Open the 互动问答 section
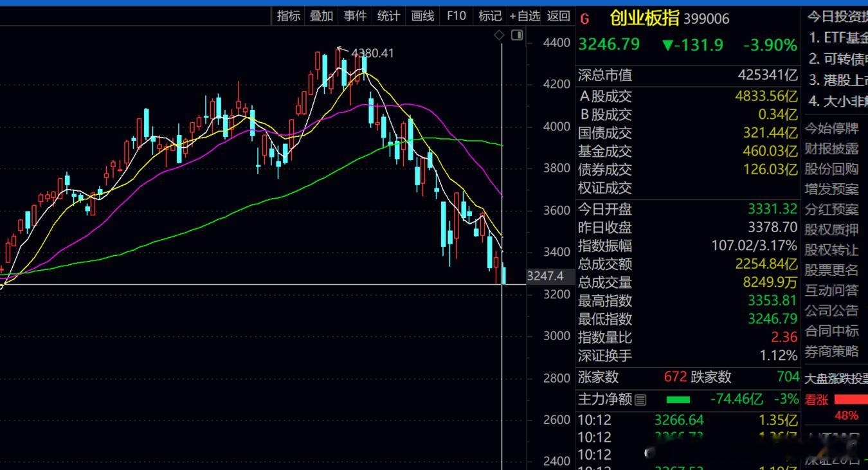Viewport: 868px width, 470px height. pyautogui.click(x=832, y=291)
